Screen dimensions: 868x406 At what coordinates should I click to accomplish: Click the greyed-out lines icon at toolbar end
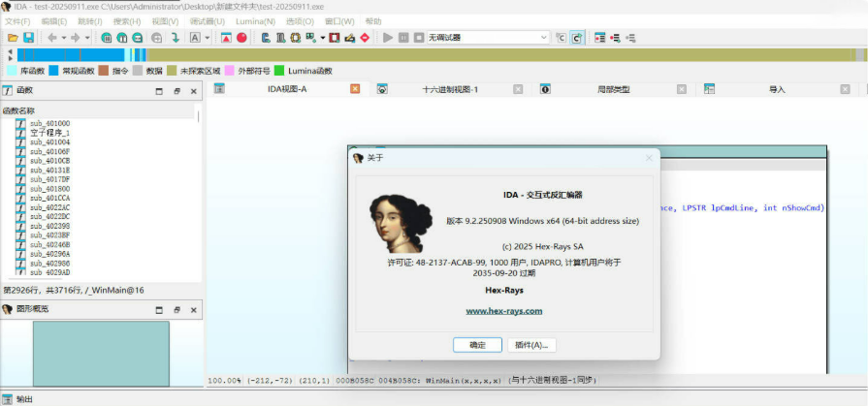coord(630,38)
